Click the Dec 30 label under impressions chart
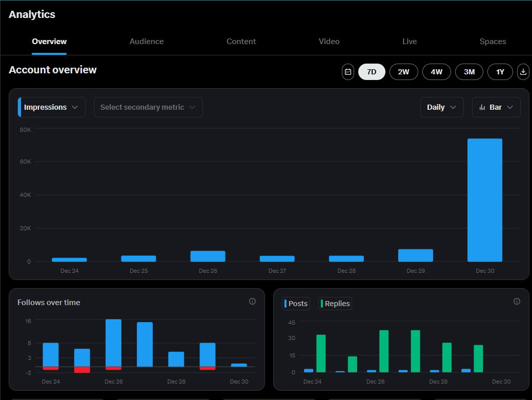This screenshot has width=532, height=400. 485,271
